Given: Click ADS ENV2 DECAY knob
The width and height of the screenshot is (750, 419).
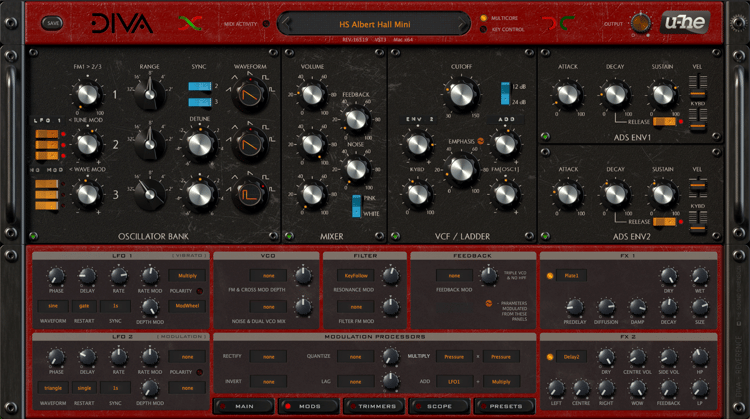Looking at the screenshot, I should coord(615,194).
